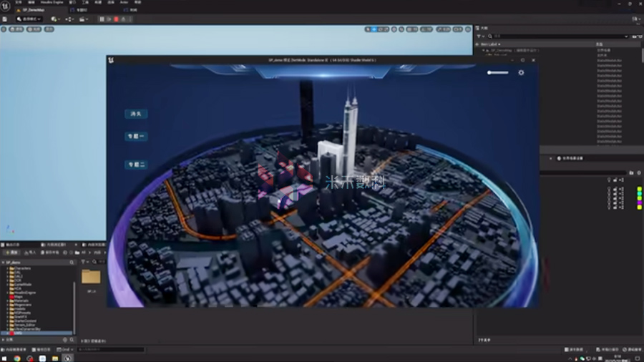The height and width of the screenshot is (362, 644).
Task: Click the 专题一 button in the game view
Action: click(136, 136)
